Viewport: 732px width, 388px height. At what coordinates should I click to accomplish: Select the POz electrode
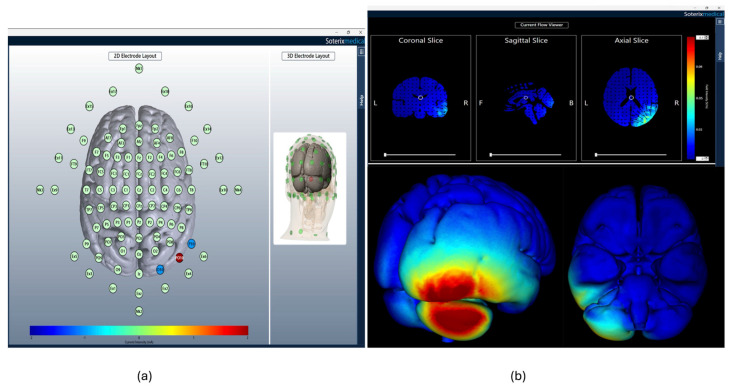pos(139,239)
